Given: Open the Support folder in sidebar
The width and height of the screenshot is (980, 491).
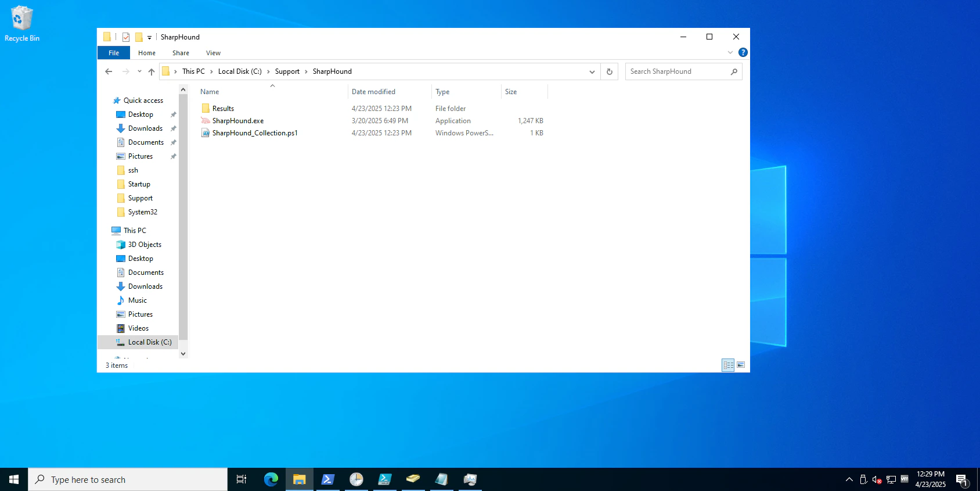Looking at the screenshot, I should (x=140, y=198).
